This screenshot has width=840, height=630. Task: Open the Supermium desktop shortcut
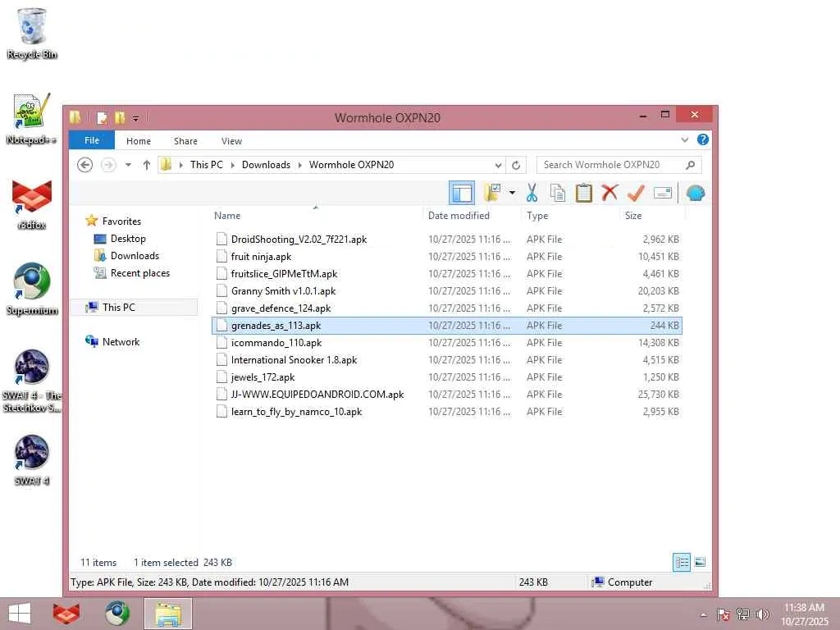32,290
